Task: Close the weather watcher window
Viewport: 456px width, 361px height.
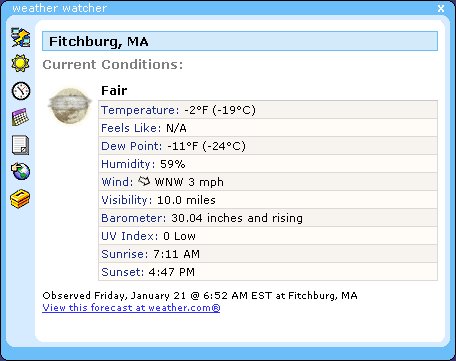Action: pyautogui.click(x=441, y=8)
